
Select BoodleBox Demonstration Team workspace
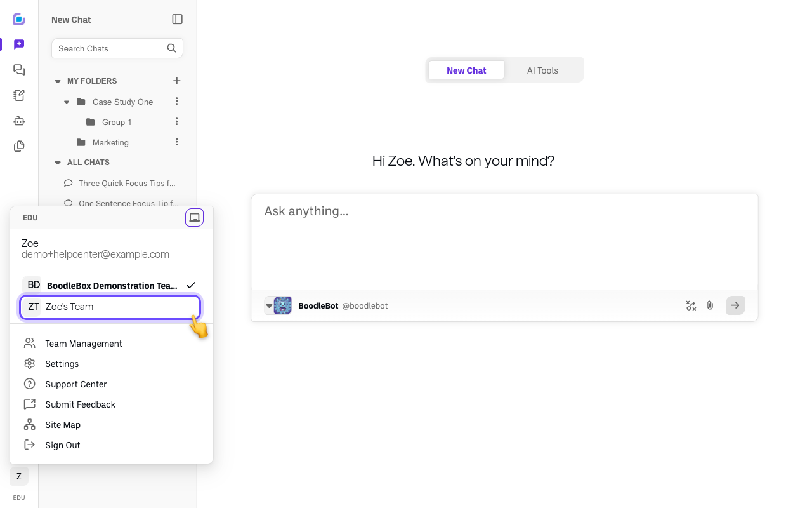[x=111, y=286]
